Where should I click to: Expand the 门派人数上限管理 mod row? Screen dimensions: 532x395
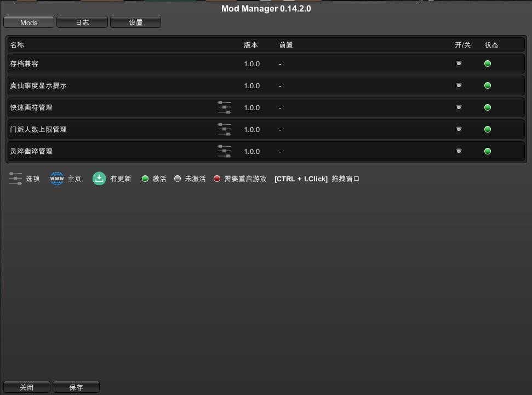[x=110, y=129]
